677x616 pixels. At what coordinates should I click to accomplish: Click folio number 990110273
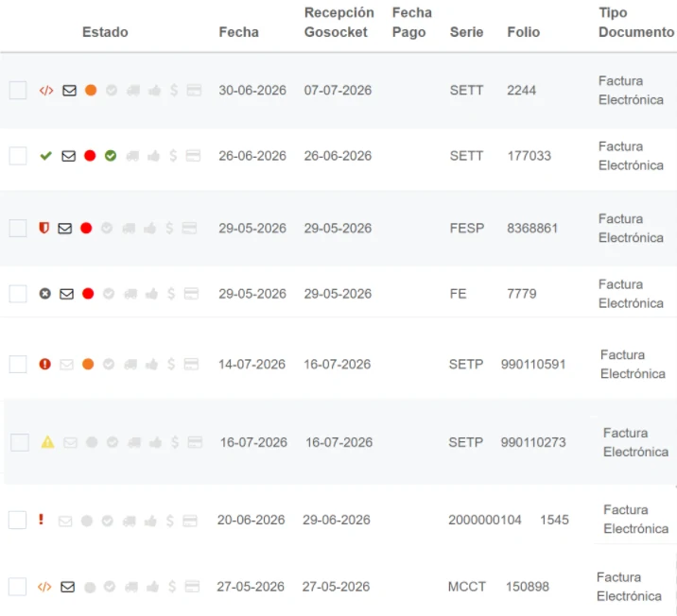tap(533, 442)
